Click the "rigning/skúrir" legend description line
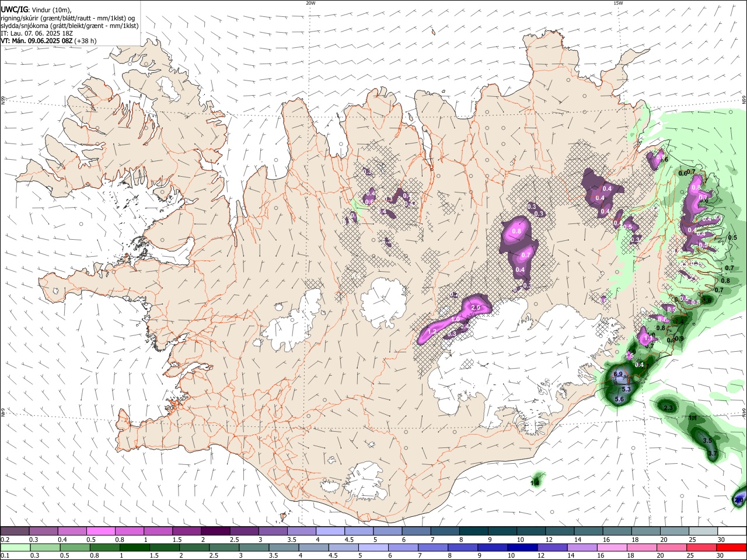 [68, 18]
